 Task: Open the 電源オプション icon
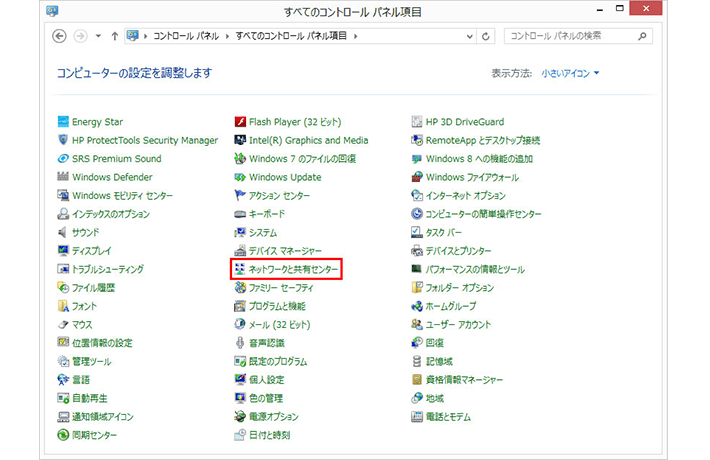pyautogui.click(x=240, y=417)
